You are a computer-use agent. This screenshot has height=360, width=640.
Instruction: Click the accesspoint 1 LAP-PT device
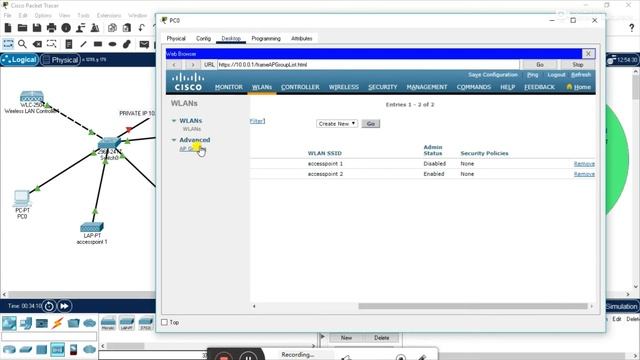click(x=92, y=227)
